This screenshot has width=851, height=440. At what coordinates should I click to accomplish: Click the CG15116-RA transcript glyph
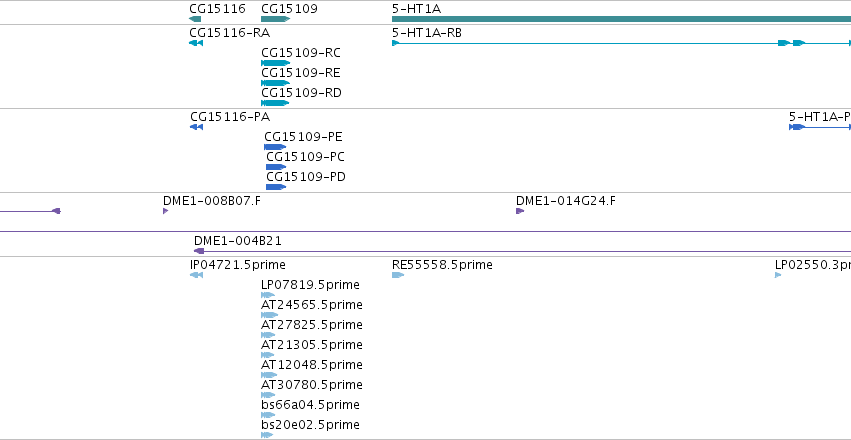point(196,43)
